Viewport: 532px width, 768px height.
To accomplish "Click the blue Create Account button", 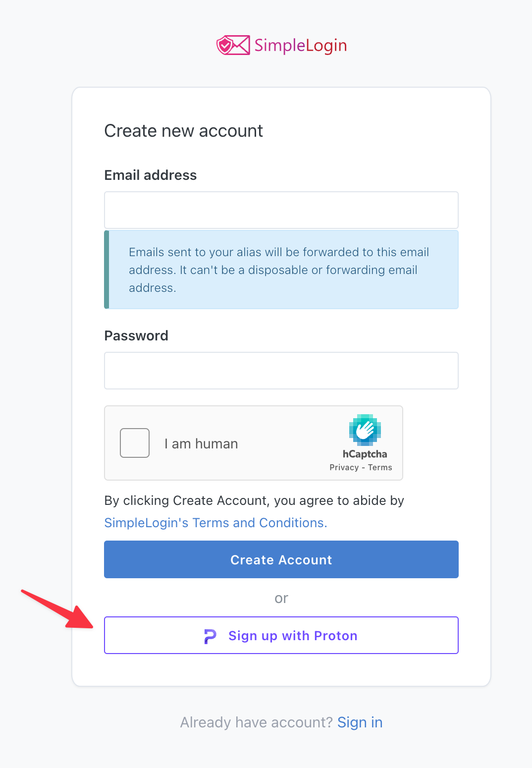I will [x=281, y=559].
